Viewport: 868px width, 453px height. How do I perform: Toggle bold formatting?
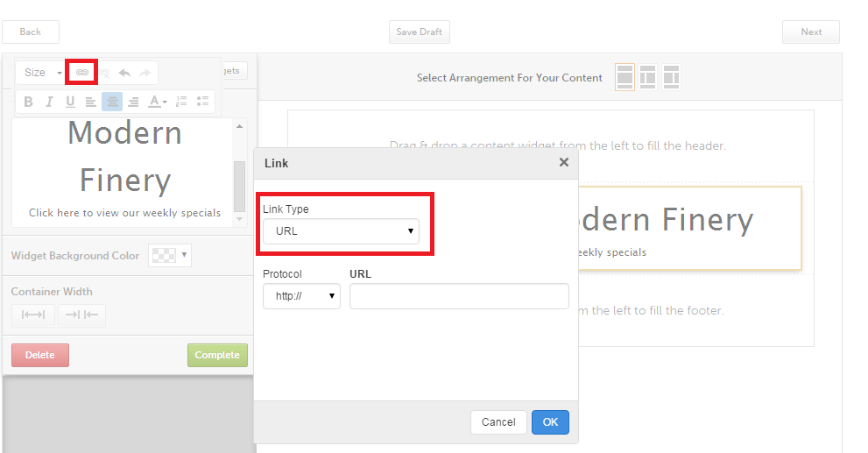pos(28,102)
